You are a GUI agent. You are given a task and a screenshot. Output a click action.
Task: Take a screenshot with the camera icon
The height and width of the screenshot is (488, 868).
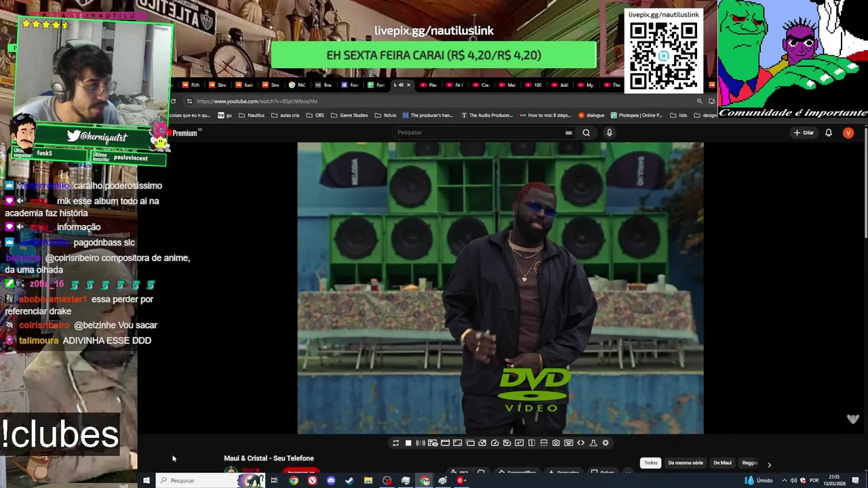coord(556,443)
